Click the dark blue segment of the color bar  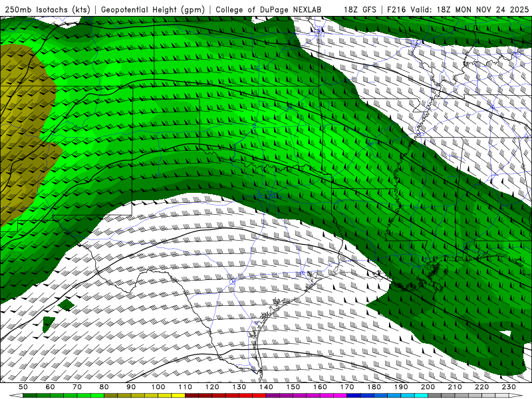click(354, 396)
